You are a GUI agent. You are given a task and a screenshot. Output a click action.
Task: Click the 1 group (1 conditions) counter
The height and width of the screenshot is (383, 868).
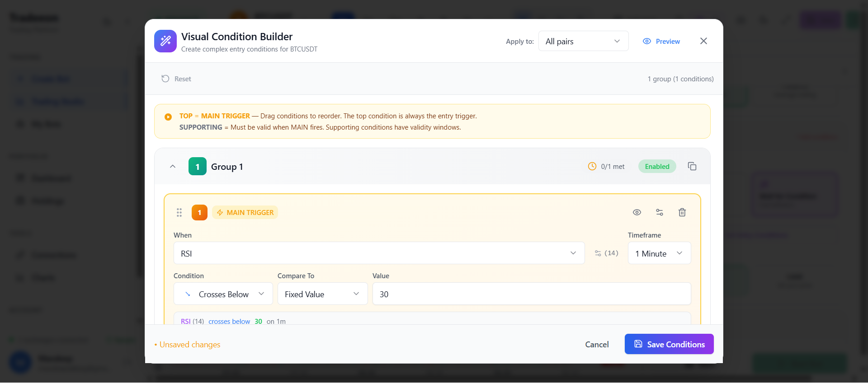[x=680, y=79]
